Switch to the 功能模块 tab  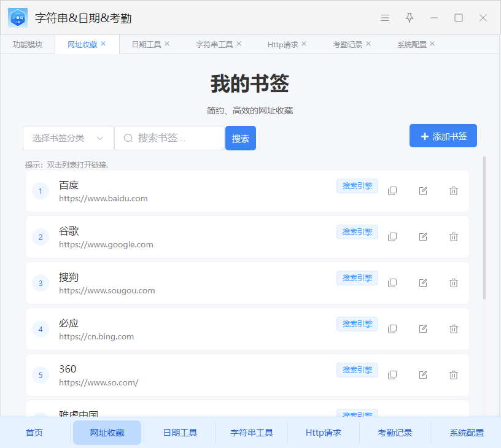tap(28, 44)
